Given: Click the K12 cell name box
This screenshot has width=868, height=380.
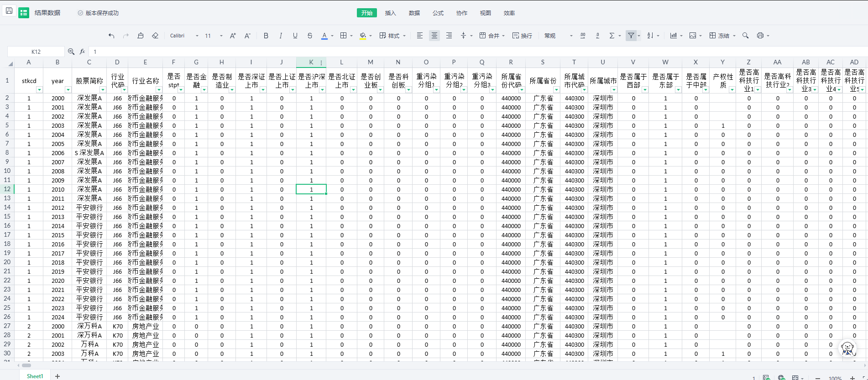Looking at the screenshot, I should click(36, 52).
